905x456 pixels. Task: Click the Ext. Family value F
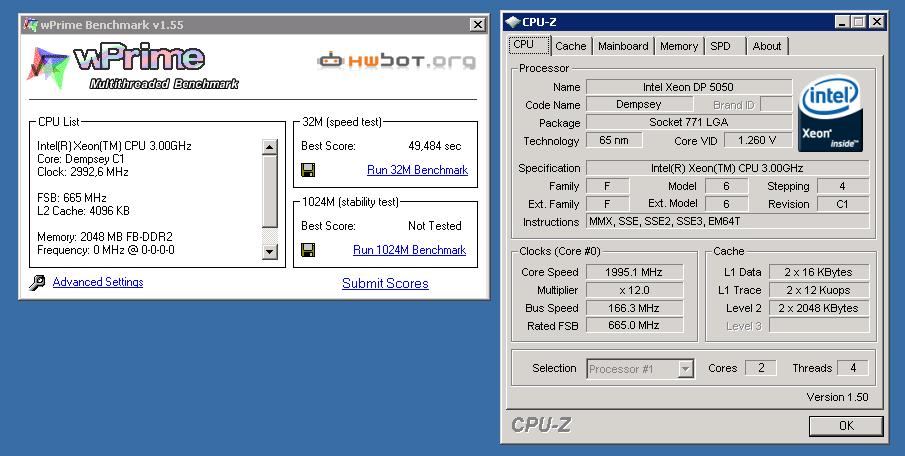click(x=607, y=204)
